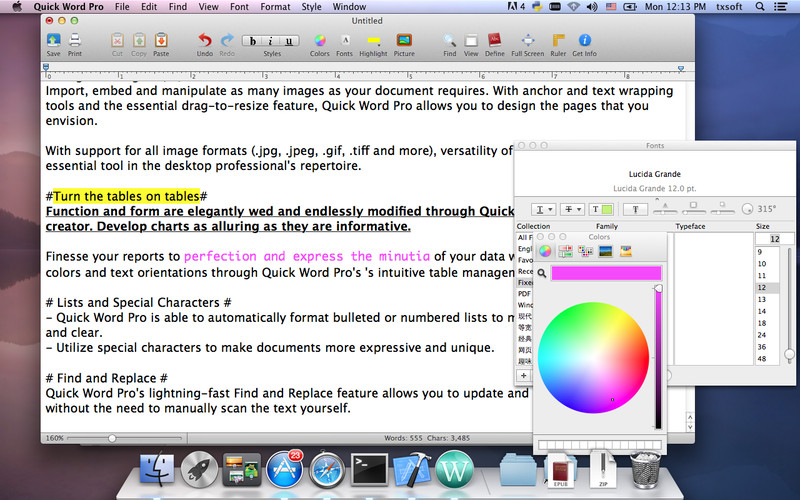Select the color wheel picker mode
The width and height of the screenshot is (800, 500).
click(545, 251)
